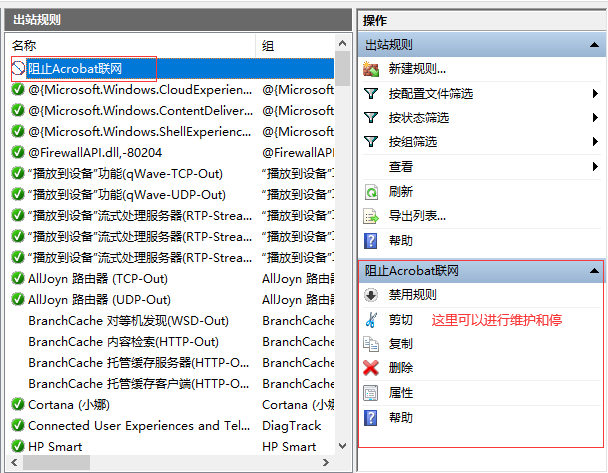Click vertical scrollbar up arrow
608x473 pixels.
[x=342, y=43]
